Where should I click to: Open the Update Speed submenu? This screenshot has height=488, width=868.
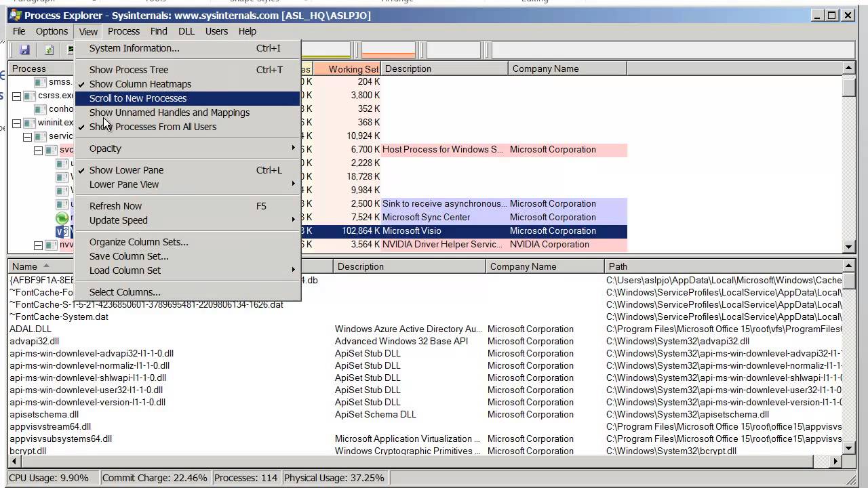pyautogui.click(x=187, y=220)
